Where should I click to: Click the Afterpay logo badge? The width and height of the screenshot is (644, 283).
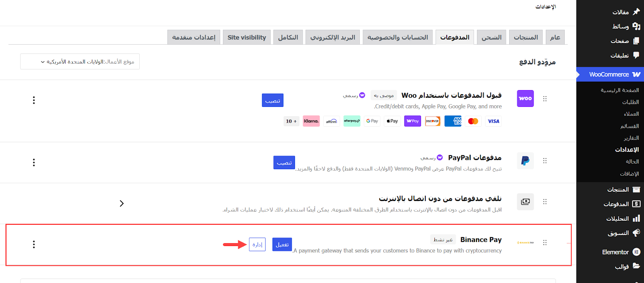pyautogui.click(x=352, y=121)
